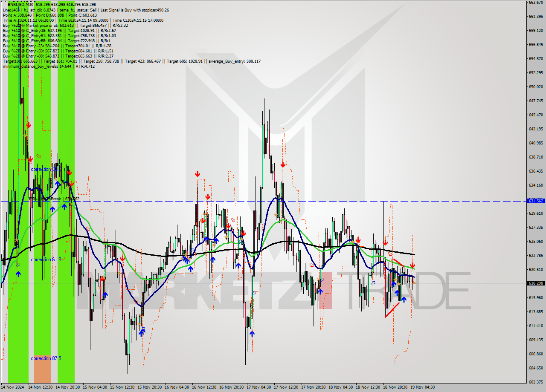Image resolution: width=546 pixels, height=392 pixels.
Task: Click the 602.375 price axis label
Action: 535,382
